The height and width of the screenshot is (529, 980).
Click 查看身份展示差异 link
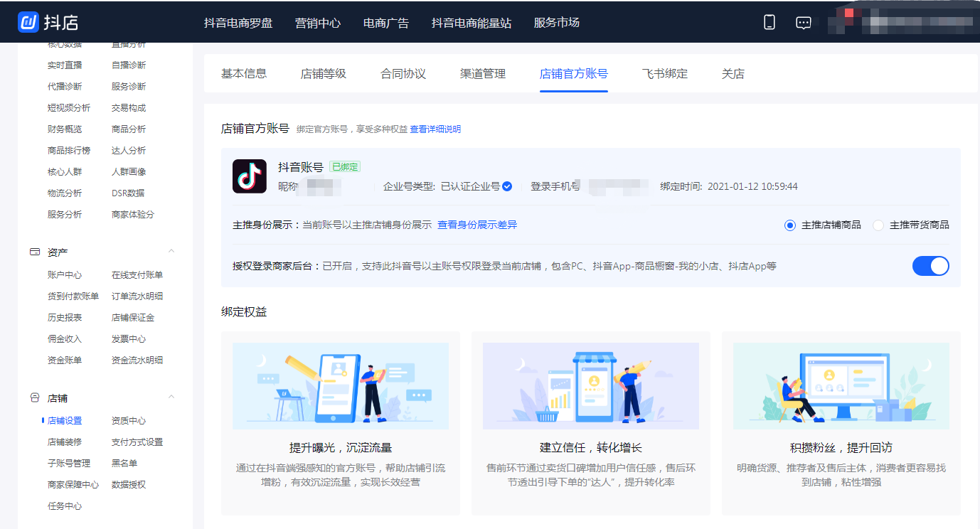point(477,225)
